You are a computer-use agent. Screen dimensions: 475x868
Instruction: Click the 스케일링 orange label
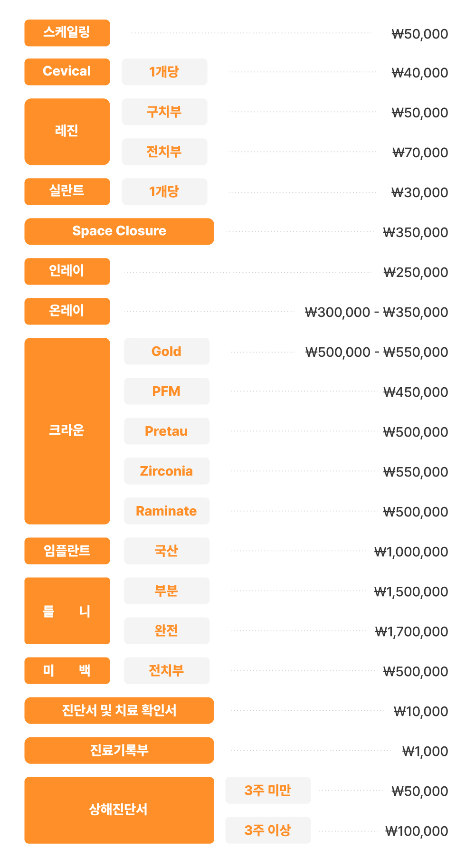click(67, 33)
